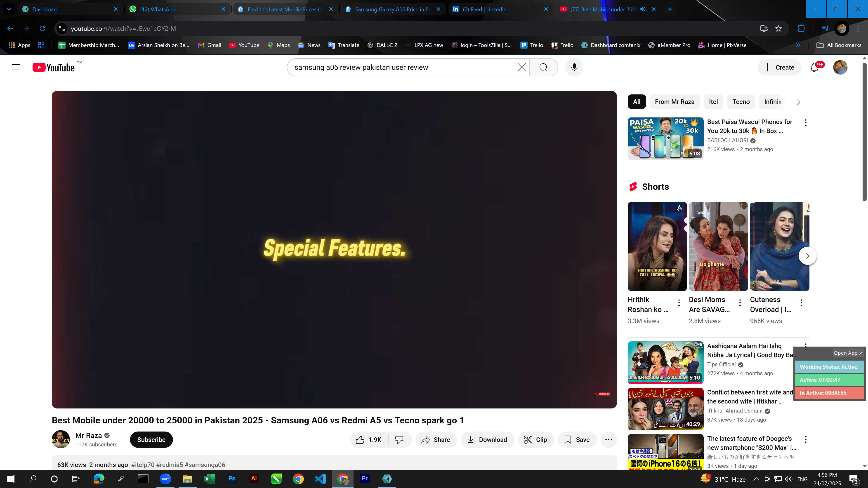868x488 pixels.
Task: Open Chrome media control icon
Action: 825,29
